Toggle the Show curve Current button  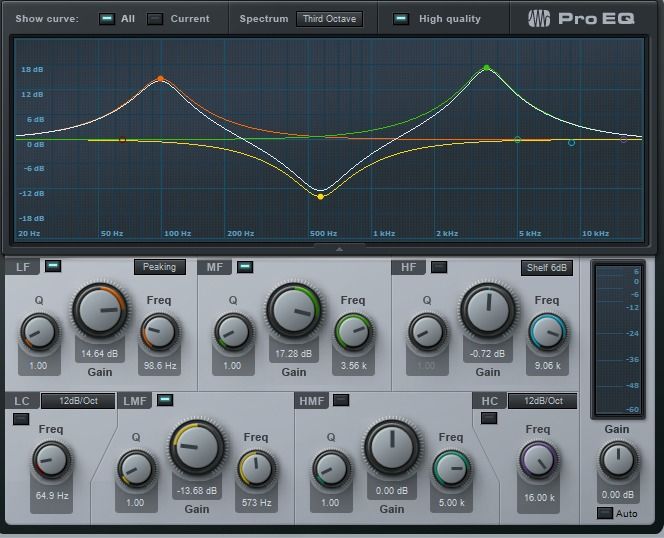pos(155,19)
